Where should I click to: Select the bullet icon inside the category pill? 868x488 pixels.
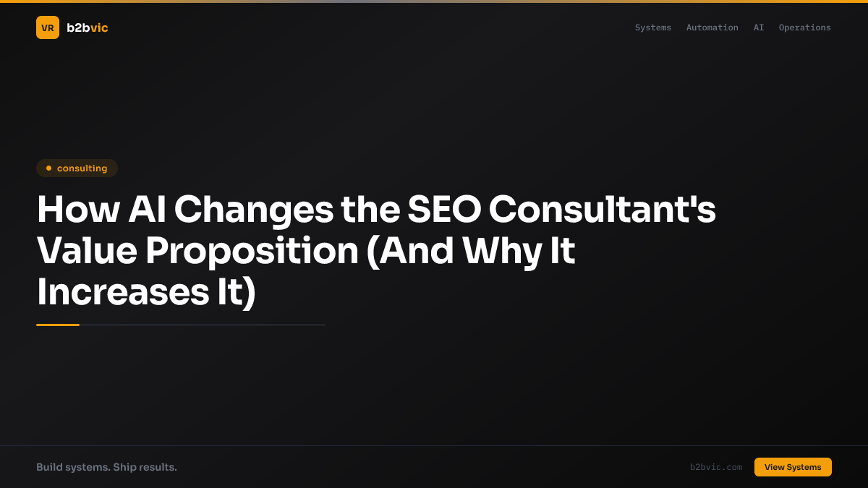tap(48, 168)
